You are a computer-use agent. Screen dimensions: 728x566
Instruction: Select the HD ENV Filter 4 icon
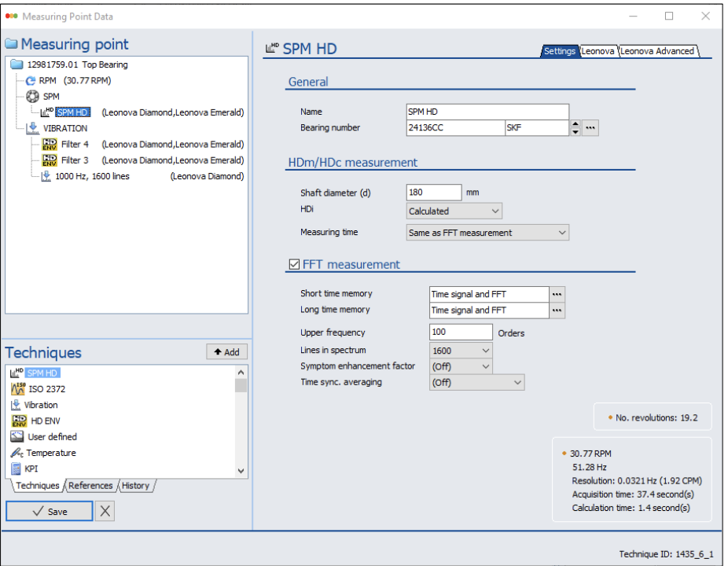50,144
